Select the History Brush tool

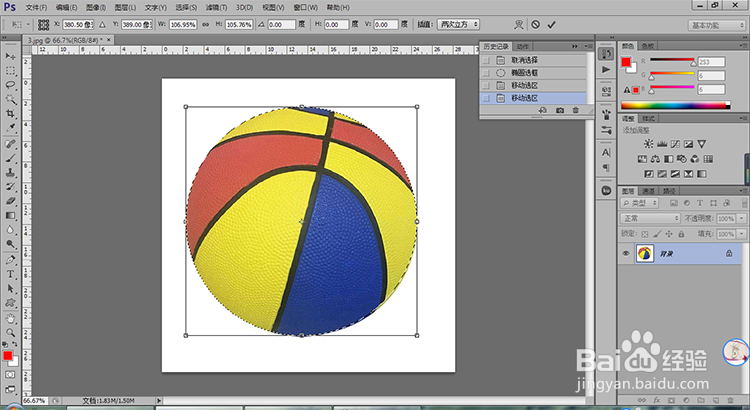[x=10, y=187]
